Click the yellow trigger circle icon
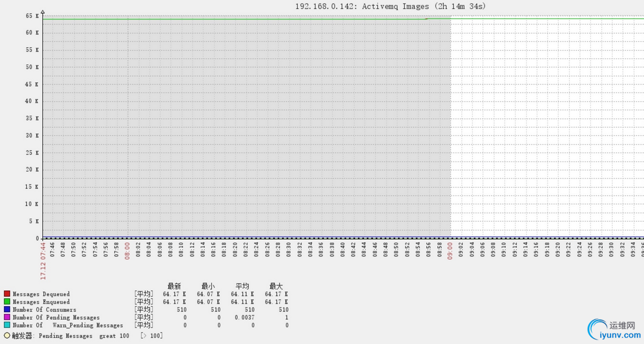The width and height of the screenshot is (644, 344). (x=7, y=335)
